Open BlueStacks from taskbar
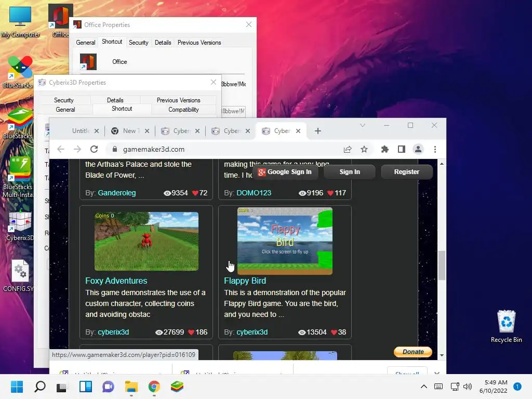Viewport: 532px width, 399px height. tap(177, 387)
